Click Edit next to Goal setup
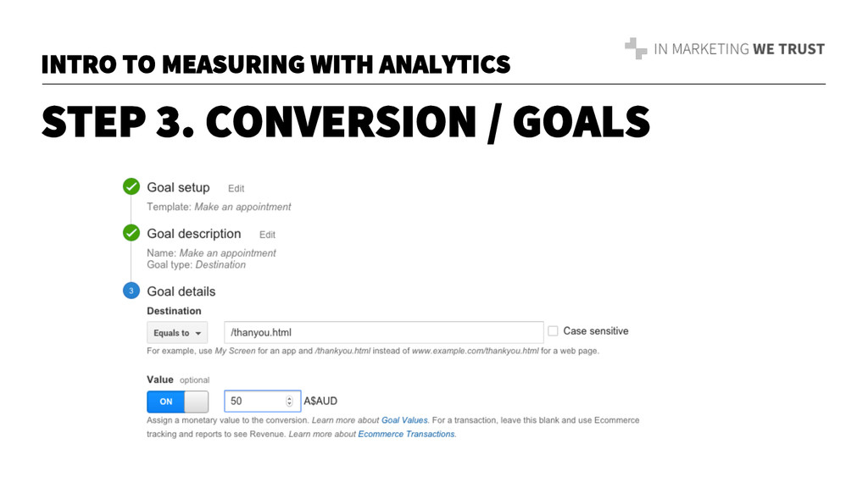 click(236, 188)
